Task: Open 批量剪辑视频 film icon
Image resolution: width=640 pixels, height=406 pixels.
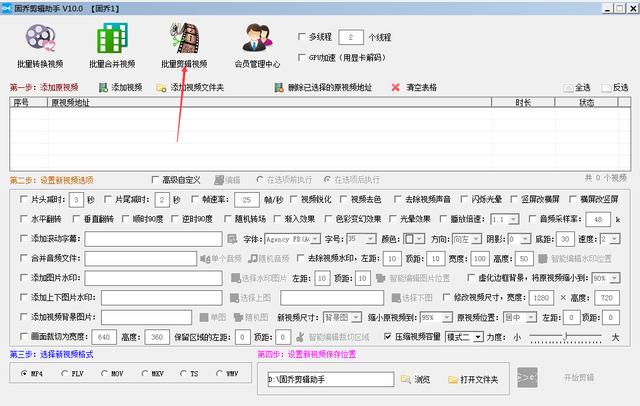Action: [x=184, y=38]
